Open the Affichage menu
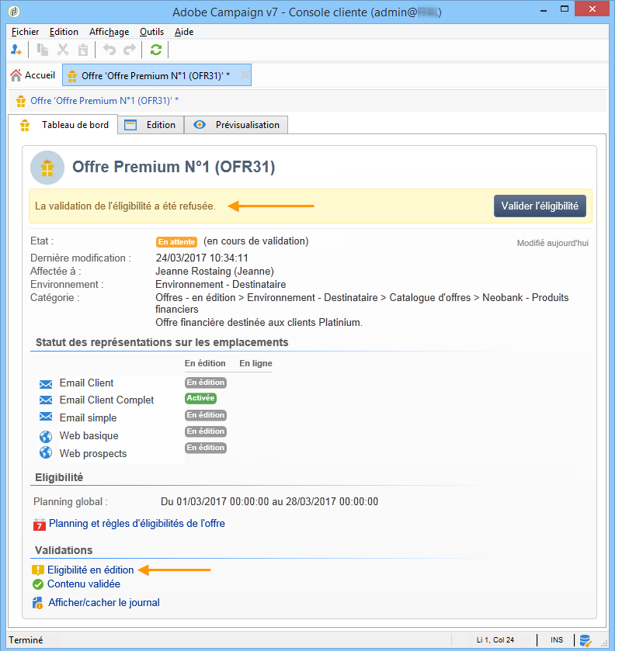The image size is (636, 672). tap(109, 32)
